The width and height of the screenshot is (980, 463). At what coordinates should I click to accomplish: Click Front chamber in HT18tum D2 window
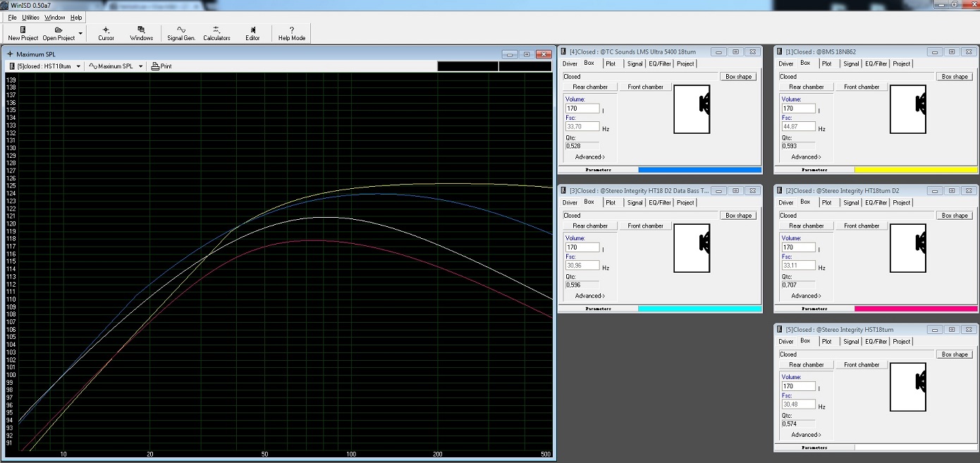point(862,226)
